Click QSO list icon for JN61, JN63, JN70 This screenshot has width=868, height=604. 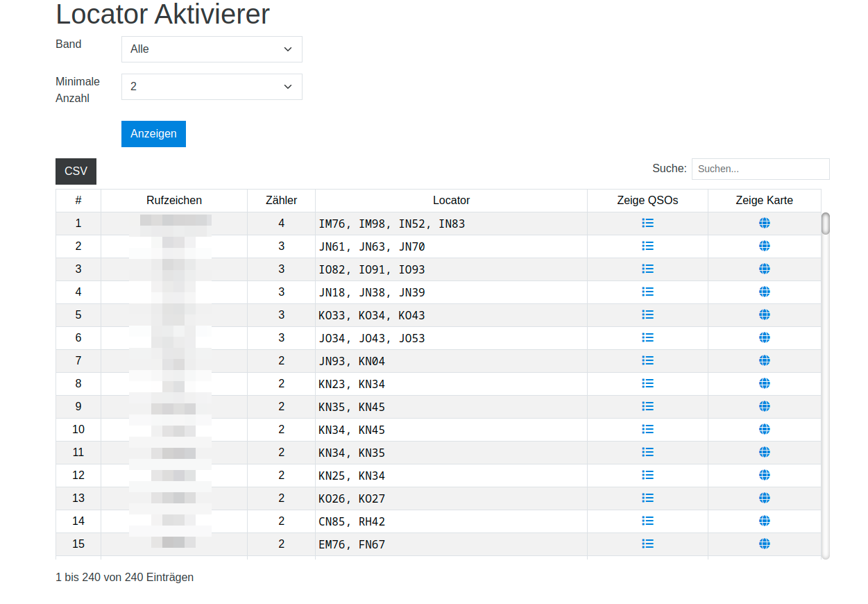647,246
